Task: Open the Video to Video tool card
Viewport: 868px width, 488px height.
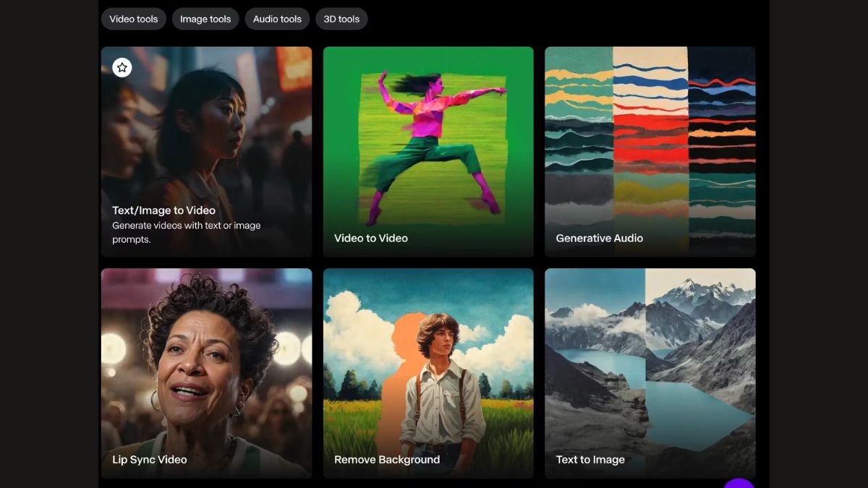Action: (428, 152)
